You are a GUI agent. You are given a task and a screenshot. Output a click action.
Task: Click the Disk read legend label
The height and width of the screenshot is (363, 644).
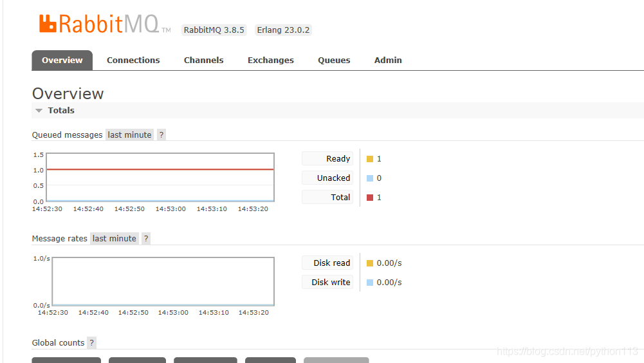click(327, 263)
